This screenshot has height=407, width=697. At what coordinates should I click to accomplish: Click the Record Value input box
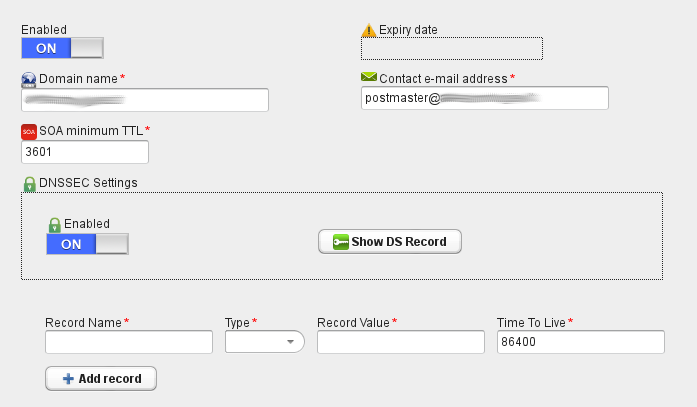click(401, 342)
